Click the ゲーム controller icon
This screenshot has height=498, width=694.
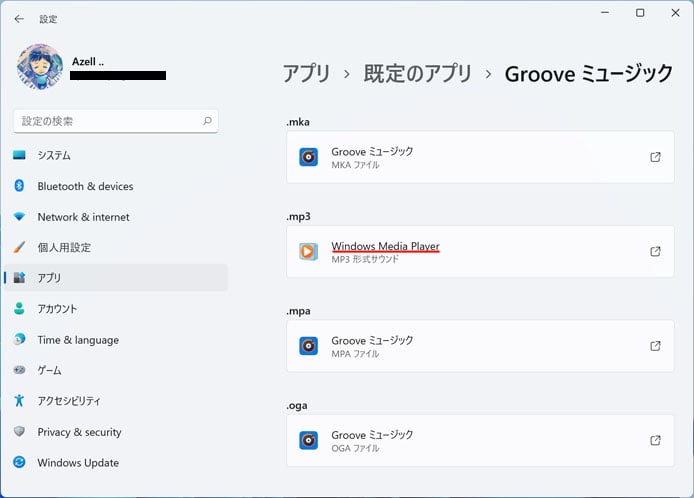tap(19, 370)
